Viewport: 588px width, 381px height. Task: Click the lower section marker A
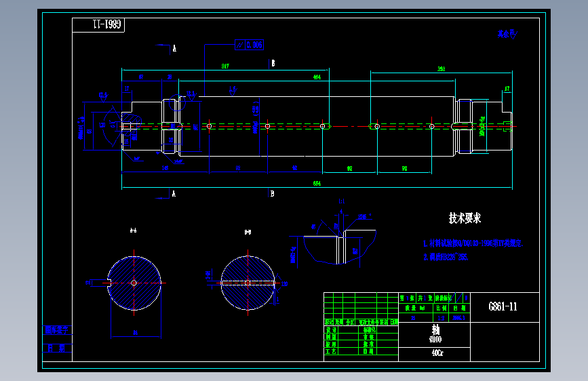coord(174,193)
